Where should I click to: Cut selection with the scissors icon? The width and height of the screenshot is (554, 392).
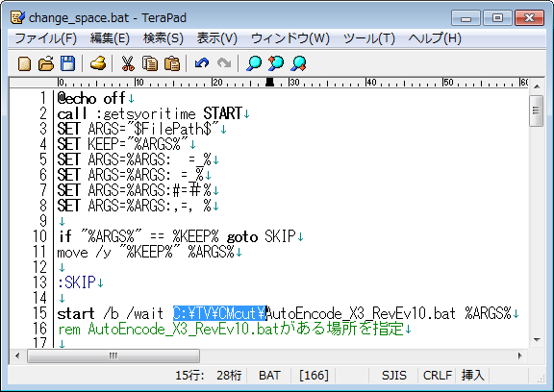pos(128,63)
